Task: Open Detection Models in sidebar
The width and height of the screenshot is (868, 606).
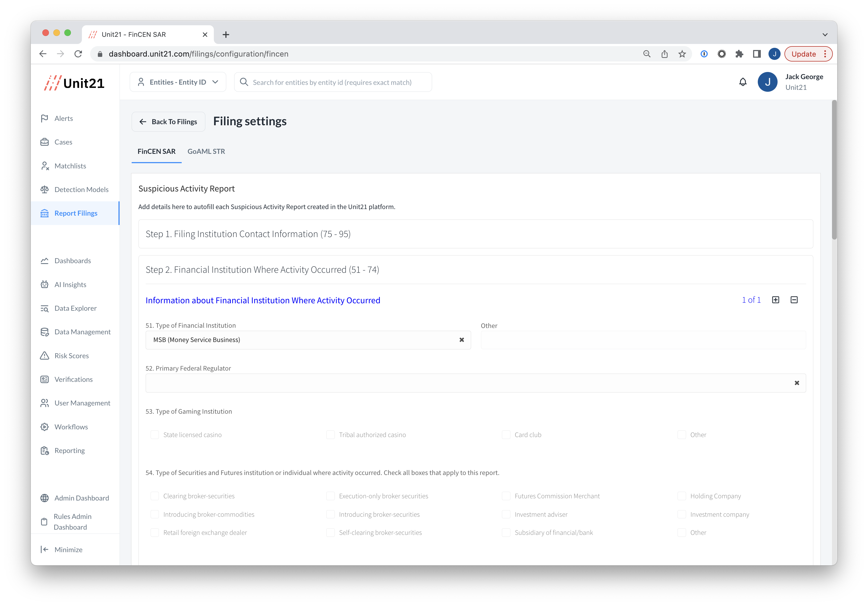Action: (x=81, y=190)
